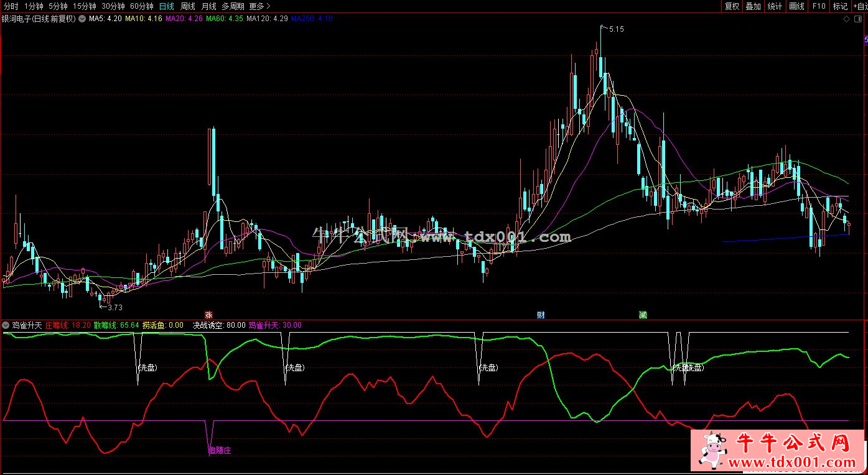Select the 60分钟 period

pos(142,6)
